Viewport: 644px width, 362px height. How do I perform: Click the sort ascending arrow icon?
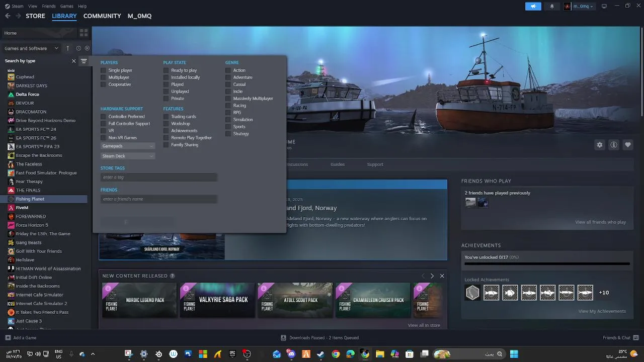pyautogui.click(x=67, y=48)
